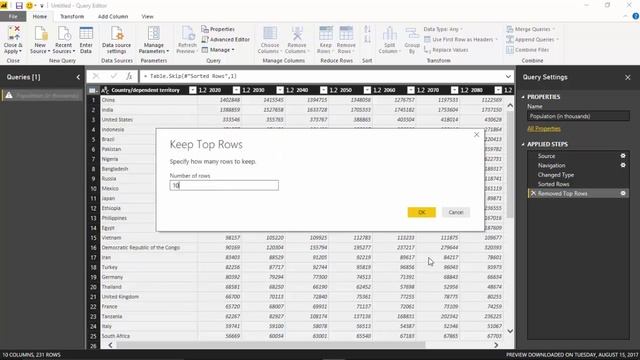The height and width of the screenshot is (360, 640).
Task: Open the File tab
Action: click(x=13, y=16)
